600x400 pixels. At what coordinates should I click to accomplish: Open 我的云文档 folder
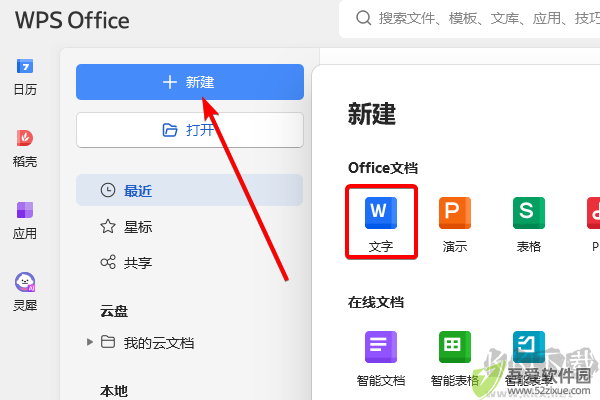[x=158, y=343]
